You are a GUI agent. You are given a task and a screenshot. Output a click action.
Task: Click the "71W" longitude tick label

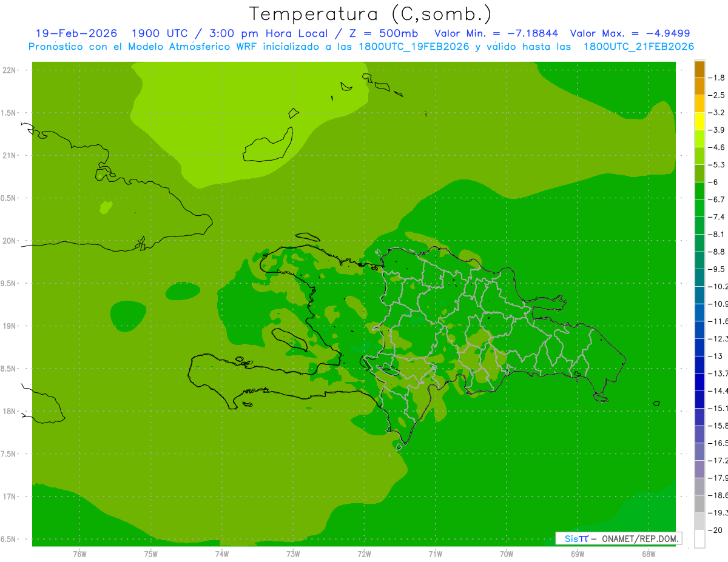[x=435, y=554]
